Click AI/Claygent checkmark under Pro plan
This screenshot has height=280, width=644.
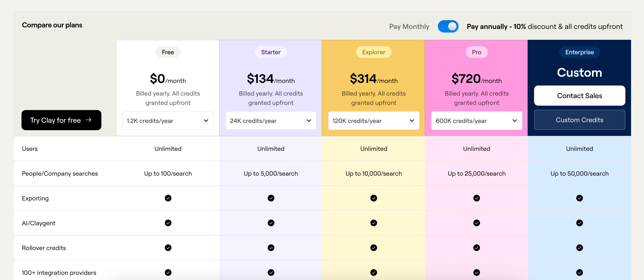pyautogui.click(x=477, y=223)
